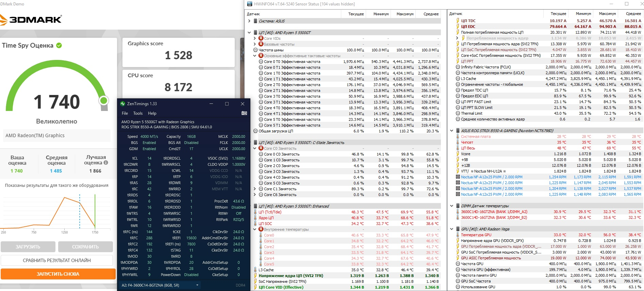Expand the Core VIDs row
The width and height of the screenshot is (644, 291).
tap(255, 38)
